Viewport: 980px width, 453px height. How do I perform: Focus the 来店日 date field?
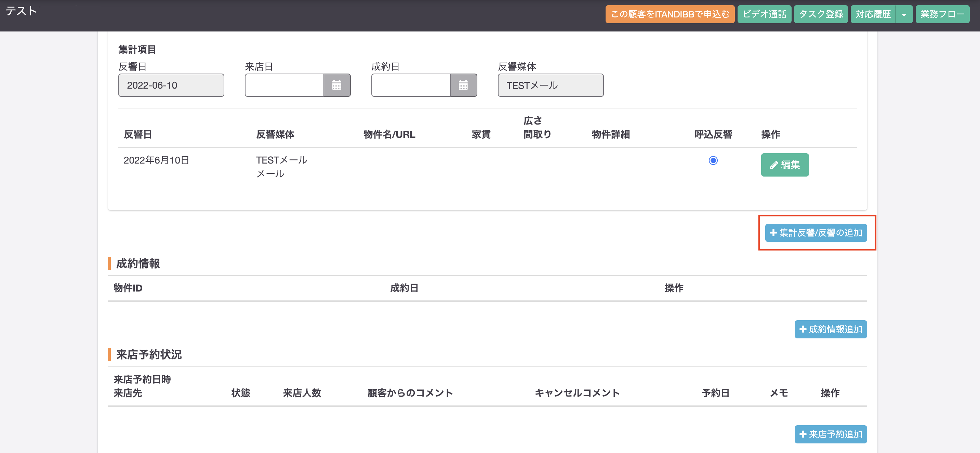pyautogui.click(x=284, y=85)
